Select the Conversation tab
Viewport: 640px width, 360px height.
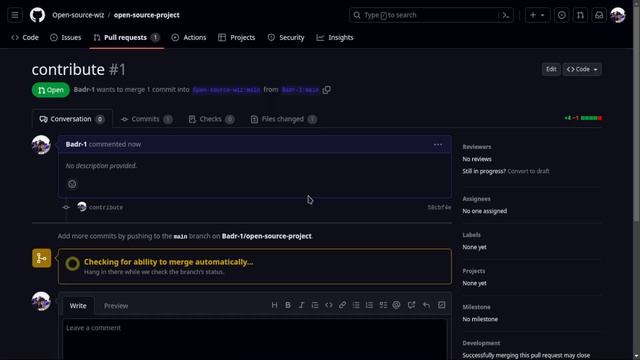click(x=72, y=119)
